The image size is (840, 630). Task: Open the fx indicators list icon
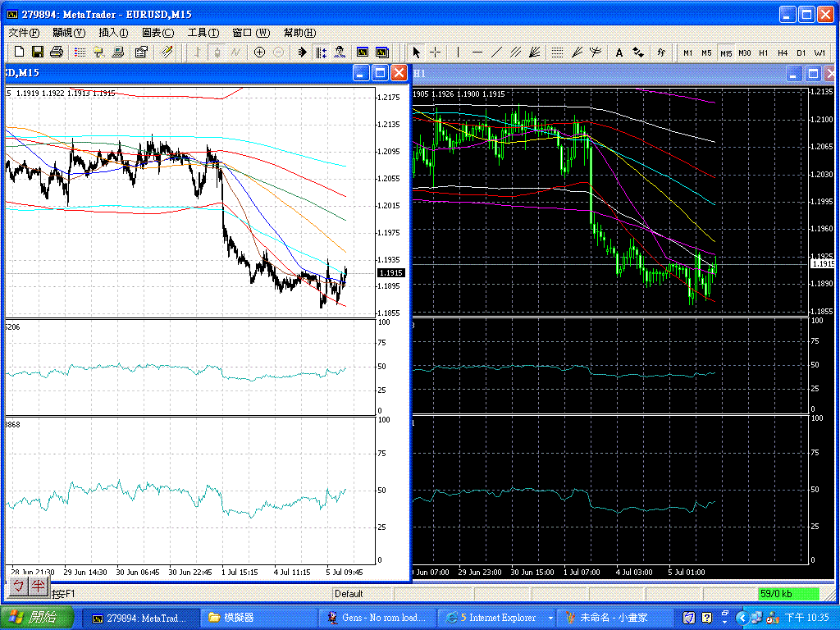tap(662, 52)
